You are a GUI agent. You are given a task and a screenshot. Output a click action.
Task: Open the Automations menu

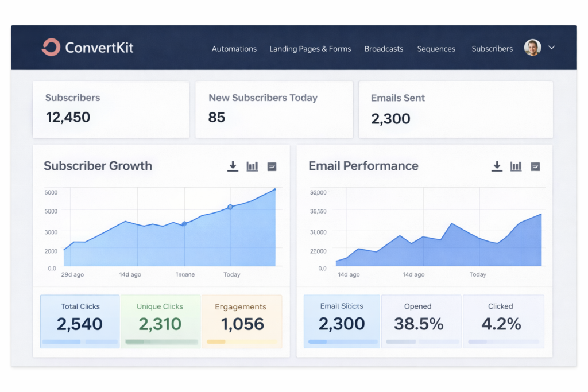click(234, 49)
